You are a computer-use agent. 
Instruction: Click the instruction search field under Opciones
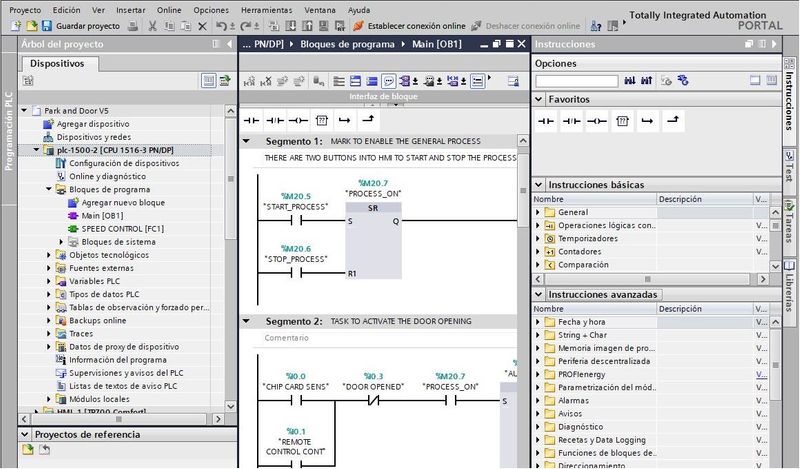click(x=577, y=81)
